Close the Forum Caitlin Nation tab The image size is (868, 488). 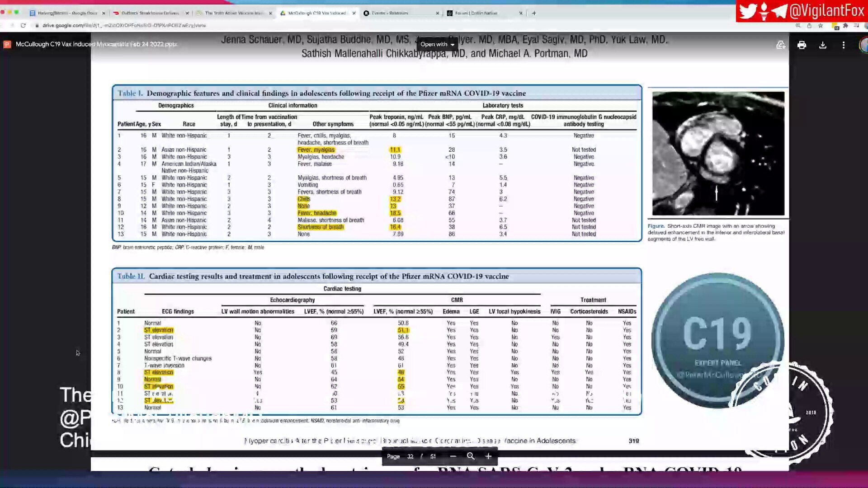click(521, 13)
